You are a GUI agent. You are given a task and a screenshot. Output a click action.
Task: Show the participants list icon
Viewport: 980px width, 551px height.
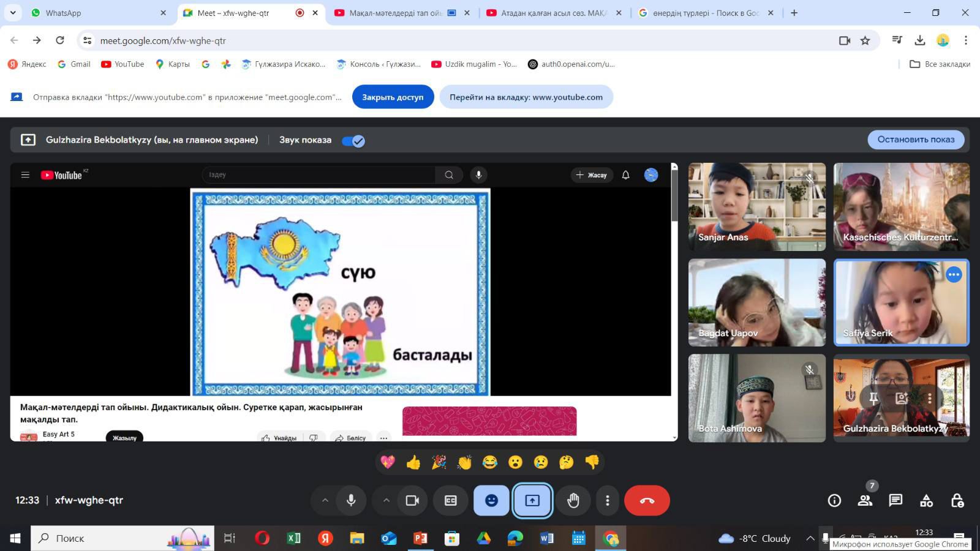click(865, 500)
